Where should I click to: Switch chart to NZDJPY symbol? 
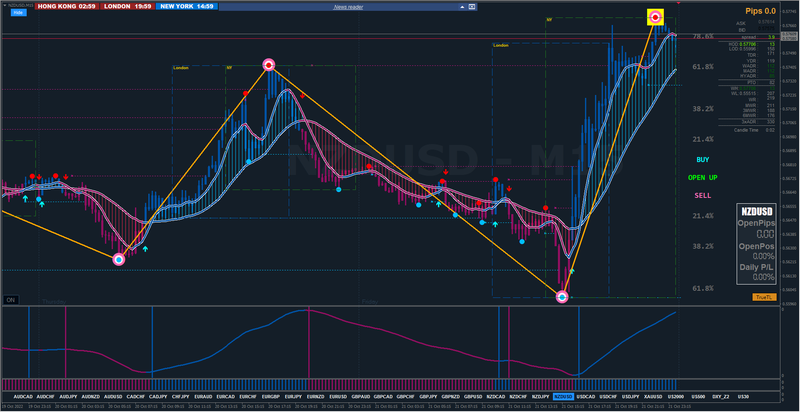(541, 397)
